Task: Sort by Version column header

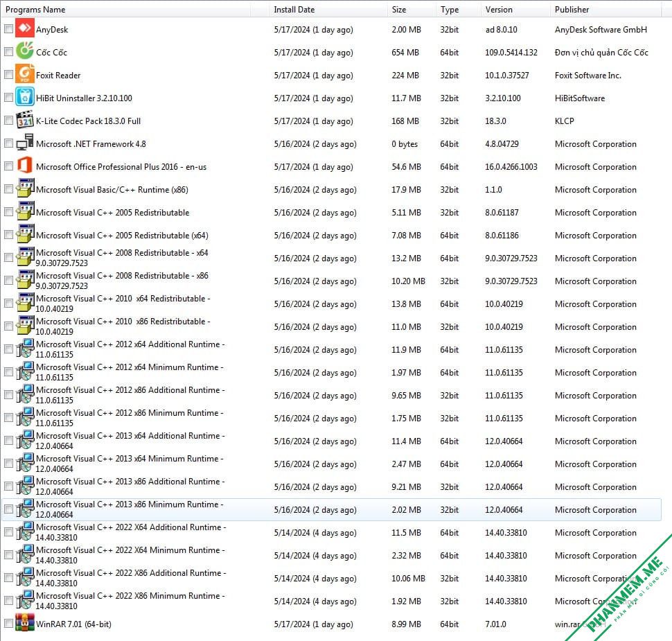Action: (515, 10)
